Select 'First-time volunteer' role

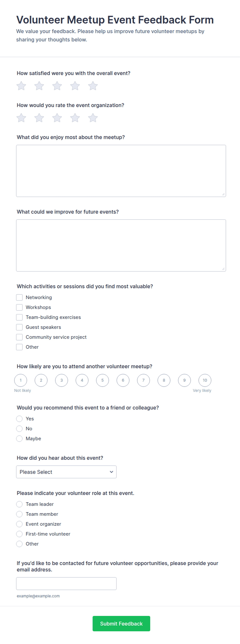tap(19, 534)
